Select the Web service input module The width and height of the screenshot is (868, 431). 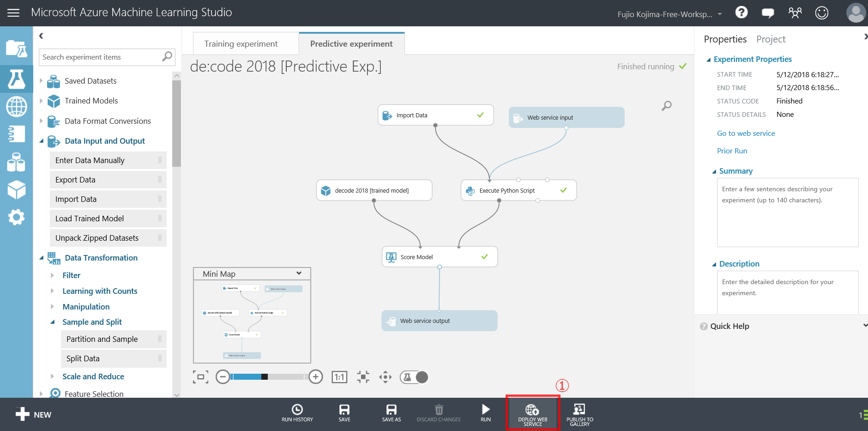pyautogui.click(x=567, y=117)
